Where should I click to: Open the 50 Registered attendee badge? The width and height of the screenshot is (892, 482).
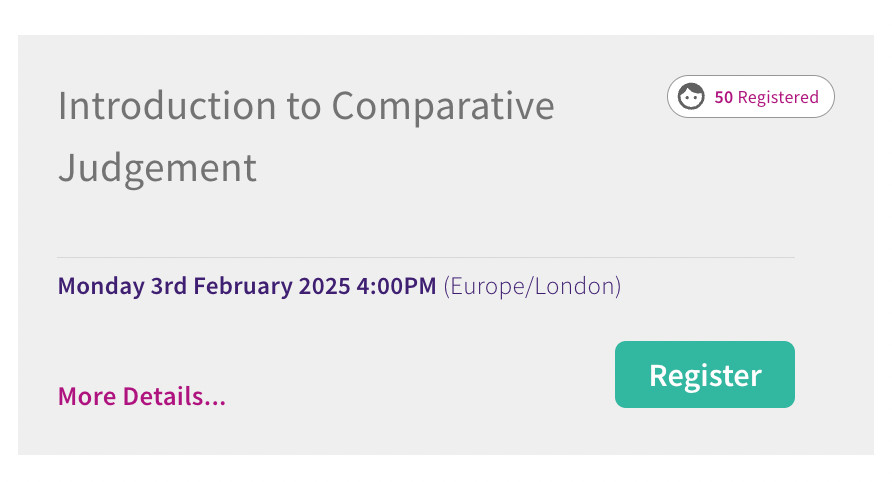[x=751, y=97]
